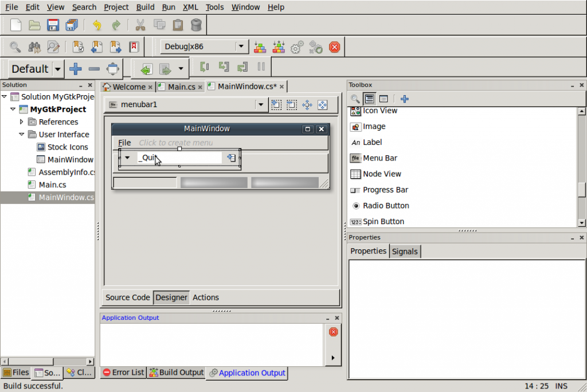The width and height of the screenshot is (587, 392).
Task: Expand the References folder
Action: pos(21,121)
